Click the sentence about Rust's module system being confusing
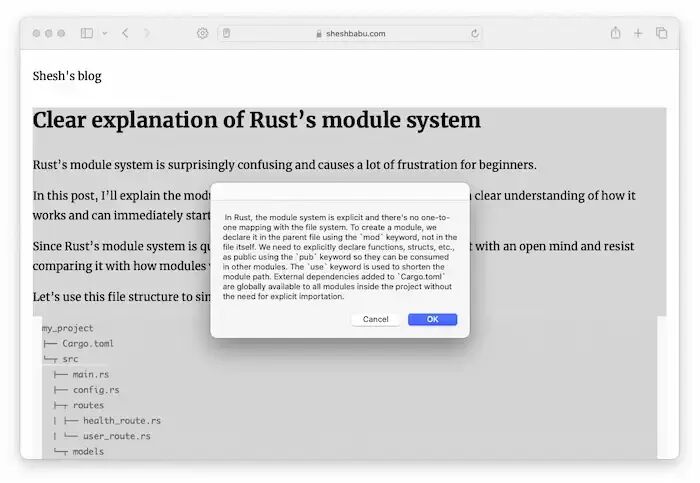 284,165
